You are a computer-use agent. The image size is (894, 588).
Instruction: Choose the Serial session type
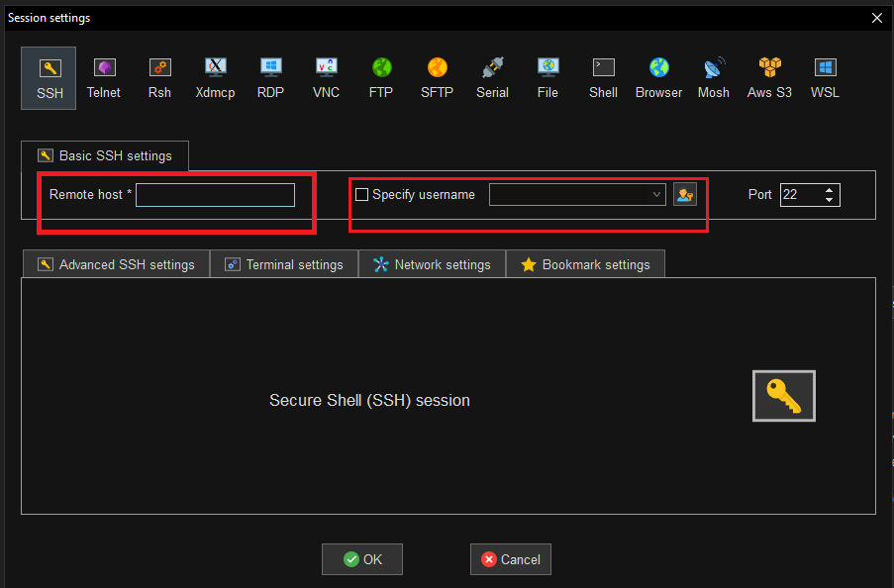coord(492,77)
